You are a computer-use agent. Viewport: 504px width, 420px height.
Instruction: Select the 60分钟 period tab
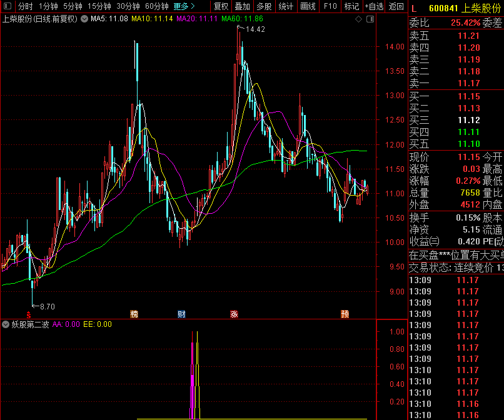point(156,6)
